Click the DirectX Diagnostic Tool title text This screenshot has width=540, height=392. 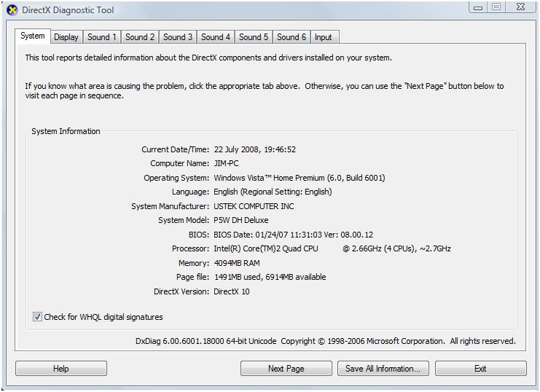tap(68, 10)
